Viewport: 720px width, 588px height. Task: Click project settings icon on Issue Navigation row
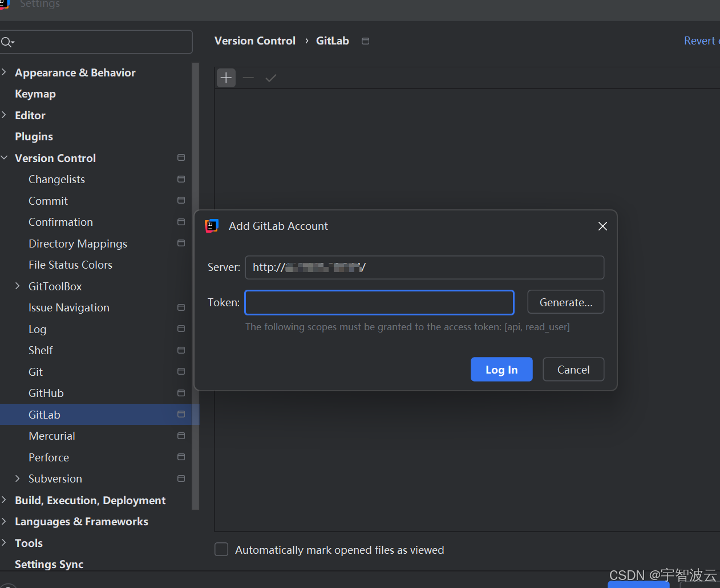181,307
